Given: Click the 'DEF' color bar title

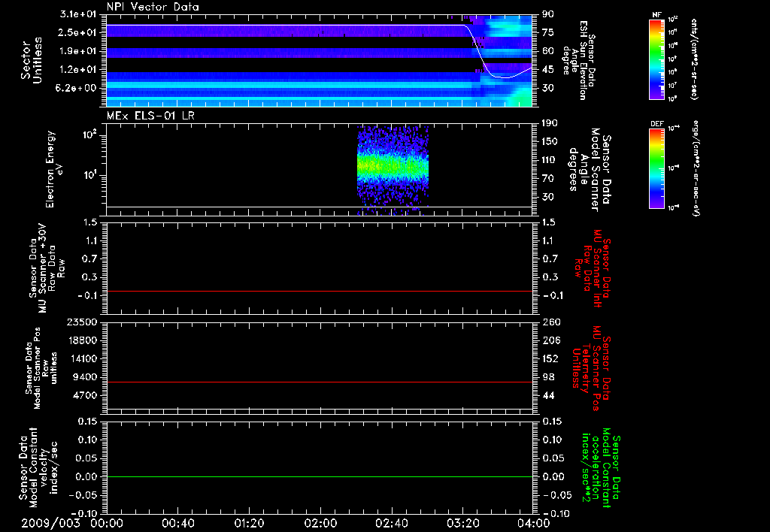Looking at the screenshot, I should point(657,124).
